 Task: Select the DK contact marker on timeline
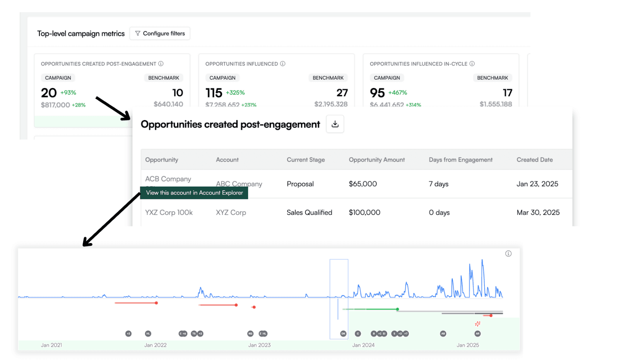(x=343, y=333)
